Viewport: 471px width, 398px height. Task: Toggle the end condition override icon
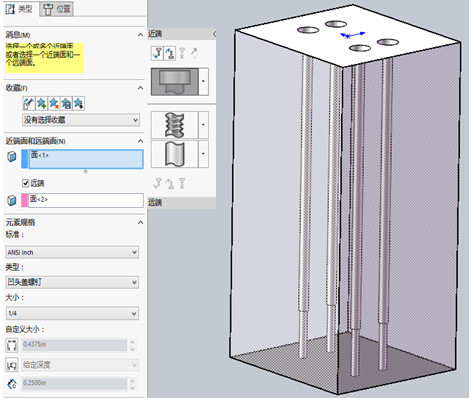click(12, 365)
